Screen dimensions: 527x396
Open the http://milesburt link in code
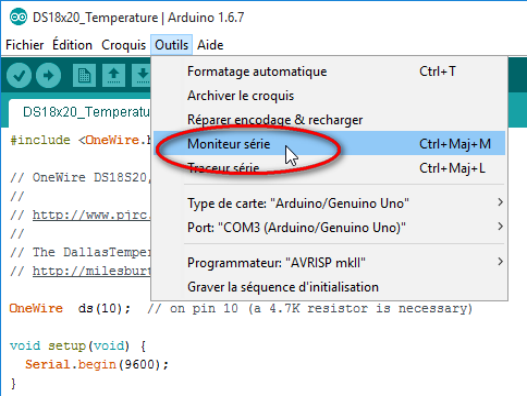coord(91,271)
